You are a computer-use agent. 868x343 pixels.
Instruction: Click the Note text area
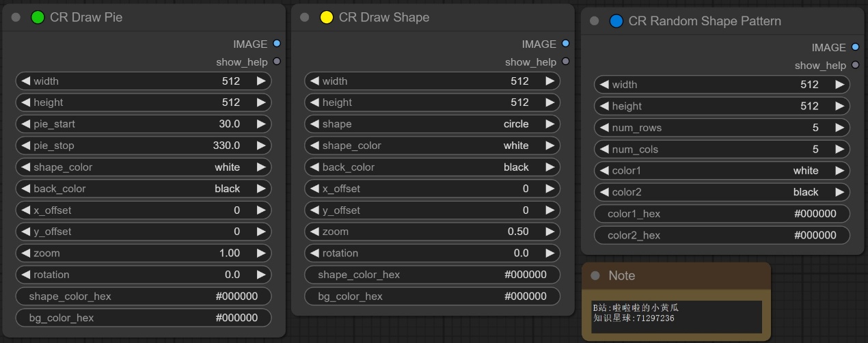(676, 317)
